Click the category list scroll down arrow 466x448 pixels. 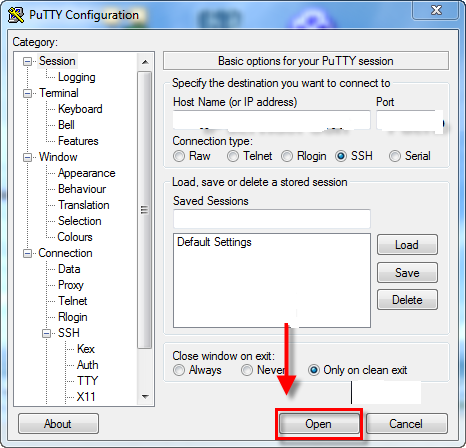coord(145,397)
